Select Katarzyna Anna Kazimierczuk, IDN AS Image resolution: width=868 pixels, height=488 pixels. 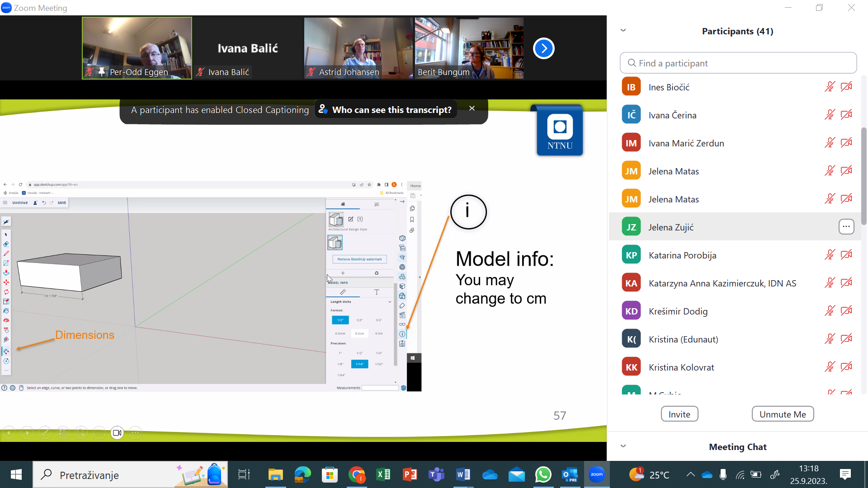[x=735, y=283]
